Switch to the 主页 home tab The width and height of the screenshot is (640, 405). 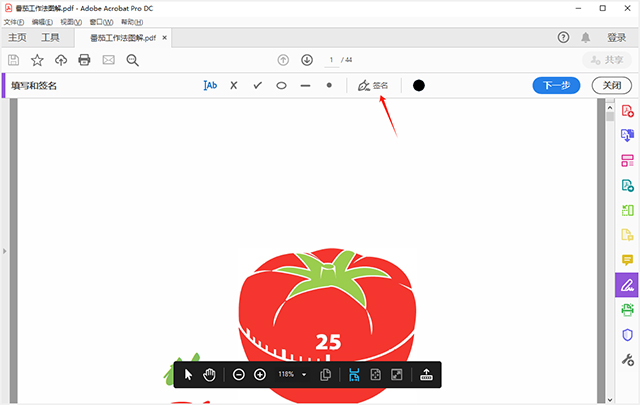tap(17, 38)
